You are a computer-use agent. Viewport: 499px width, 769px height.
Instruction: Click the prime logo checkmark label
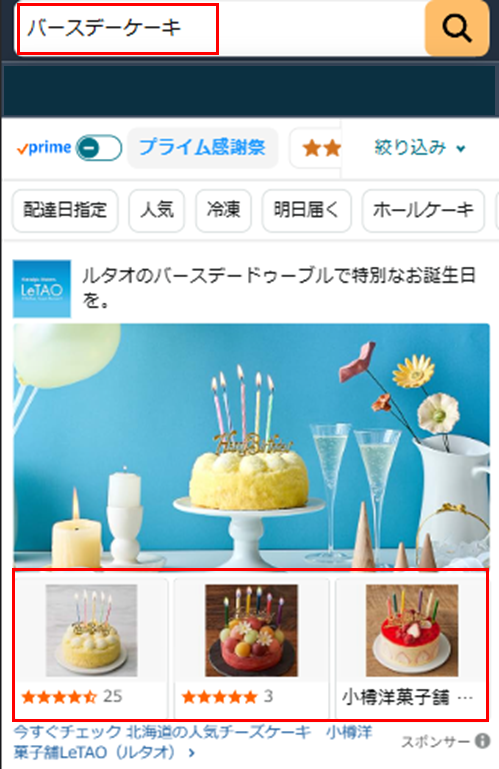click(x=44, y=148)
